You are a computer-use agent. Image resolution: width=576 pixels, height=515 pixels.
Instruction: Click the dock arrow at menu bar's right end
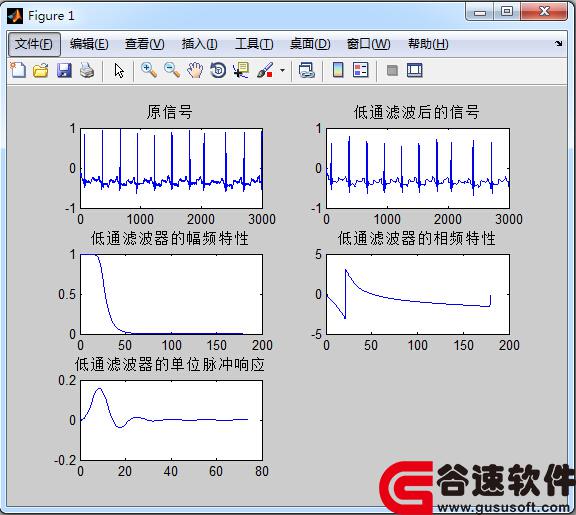click(x=559, y=43)
